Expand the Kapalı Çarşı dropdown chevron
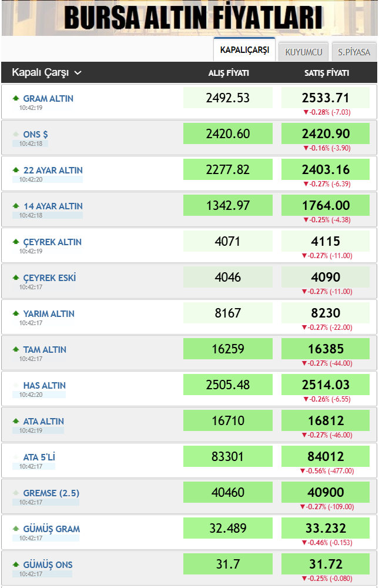379x588 pixels. pyautogui.click(x=78, y=73)
